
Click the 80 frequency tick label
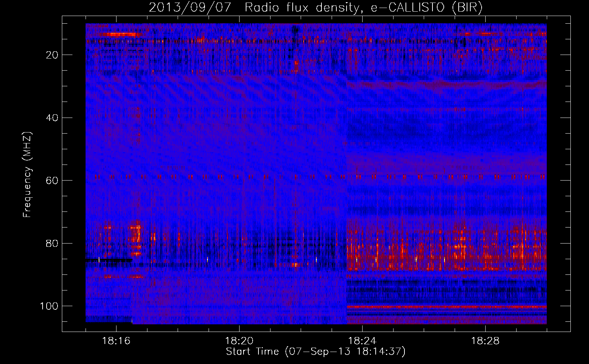coord(52,243)
